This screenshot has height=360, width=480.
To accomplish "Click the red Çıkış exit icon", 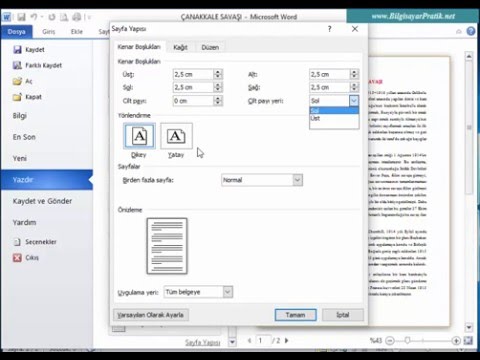I will pos(17,258).
